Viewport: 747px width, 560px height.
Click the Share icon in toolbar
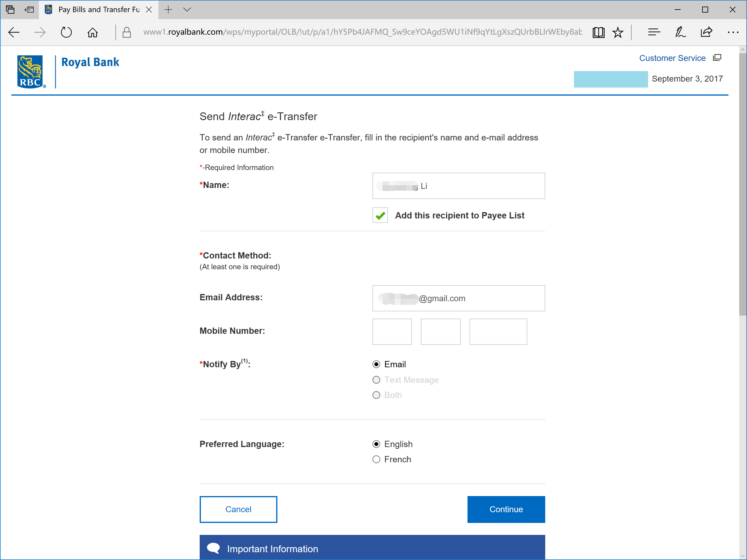click(x=706, y=32)
